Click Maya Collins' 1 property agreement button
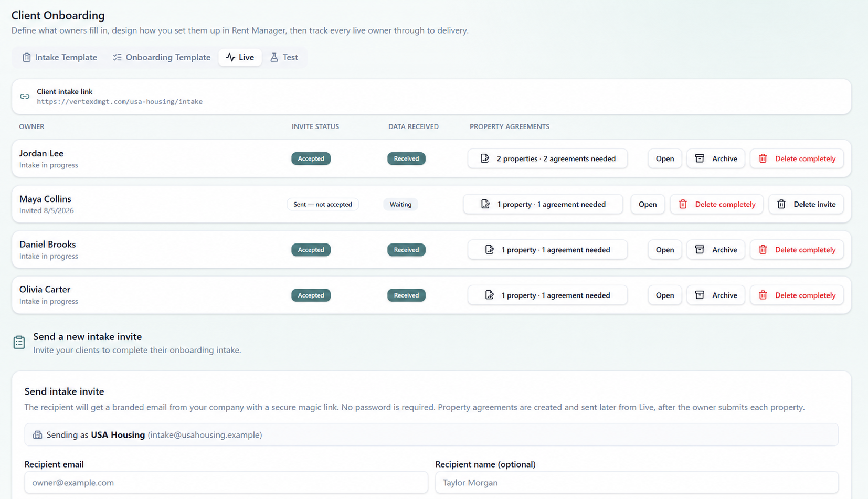The image size is (868, 499). point(543,204)
